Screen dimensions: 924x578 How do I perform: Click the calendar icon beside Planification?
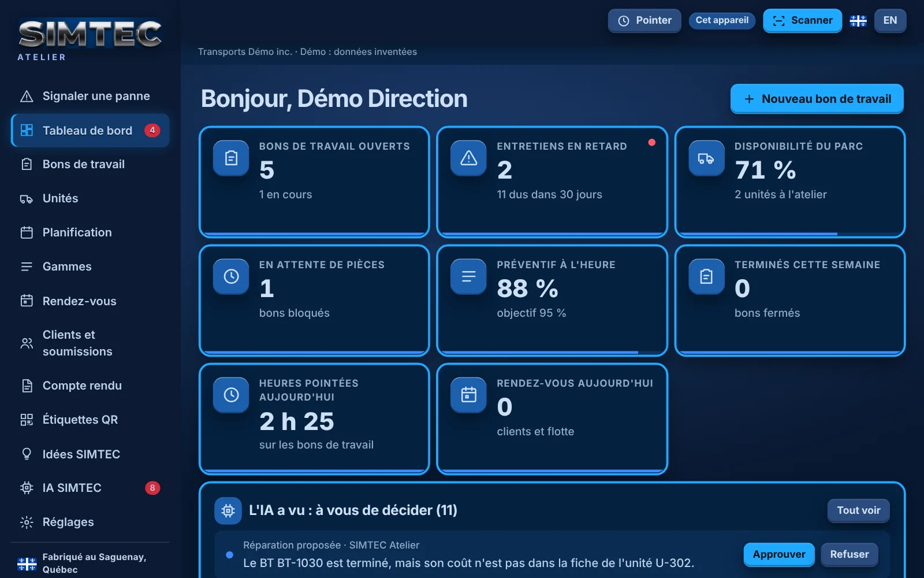27,232
